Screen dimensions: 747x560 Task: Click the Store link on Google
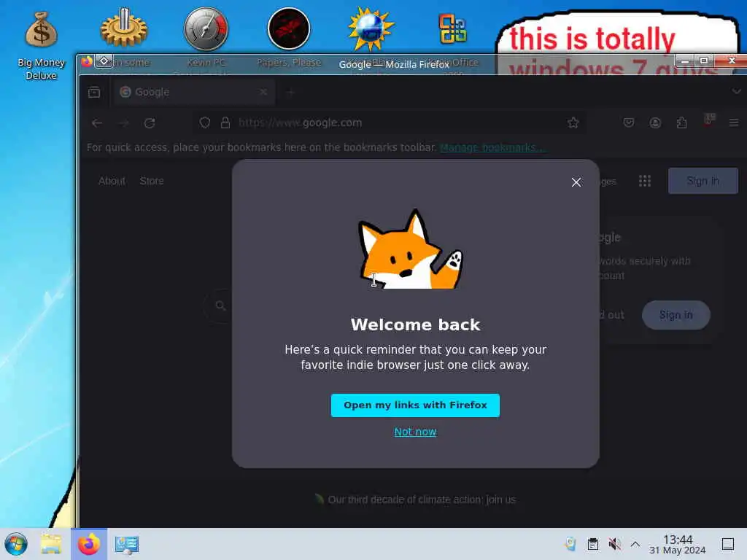point(152,181)
